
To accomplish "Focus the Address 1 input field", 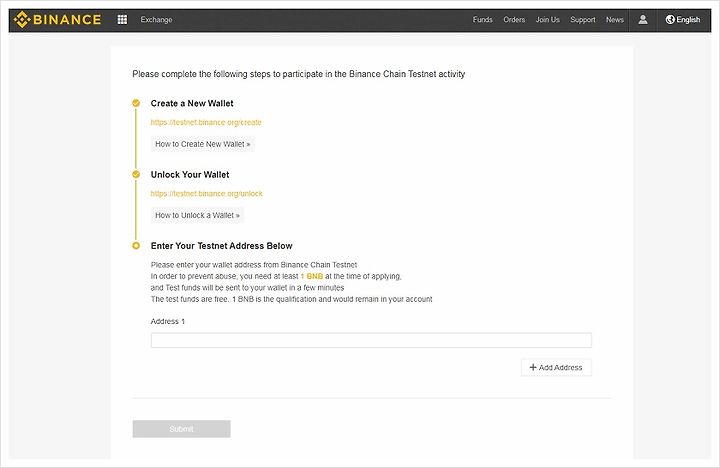I will (x=371, y=340).
